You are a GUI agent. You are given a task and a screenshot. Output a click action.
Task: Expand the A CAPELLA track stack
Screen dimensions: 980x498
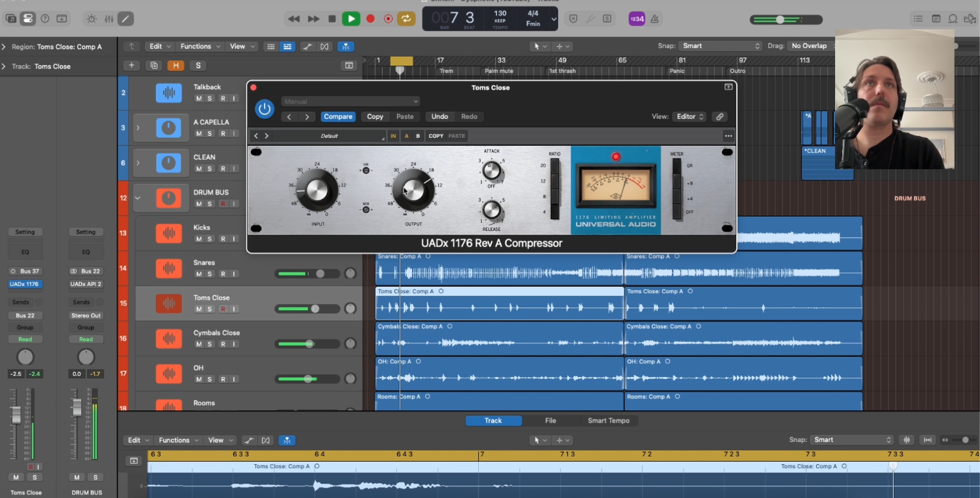point(138,128)
